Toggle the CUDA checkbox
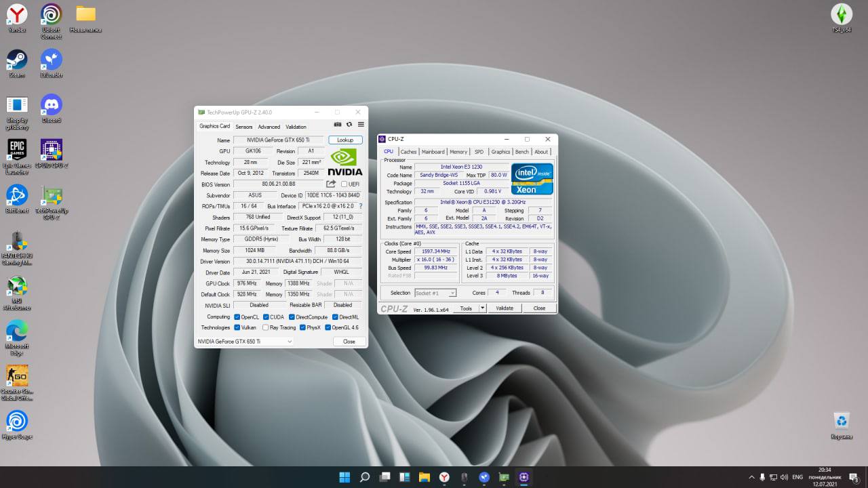Viewport: 868px width, 488px height. [x=265, y=317]
